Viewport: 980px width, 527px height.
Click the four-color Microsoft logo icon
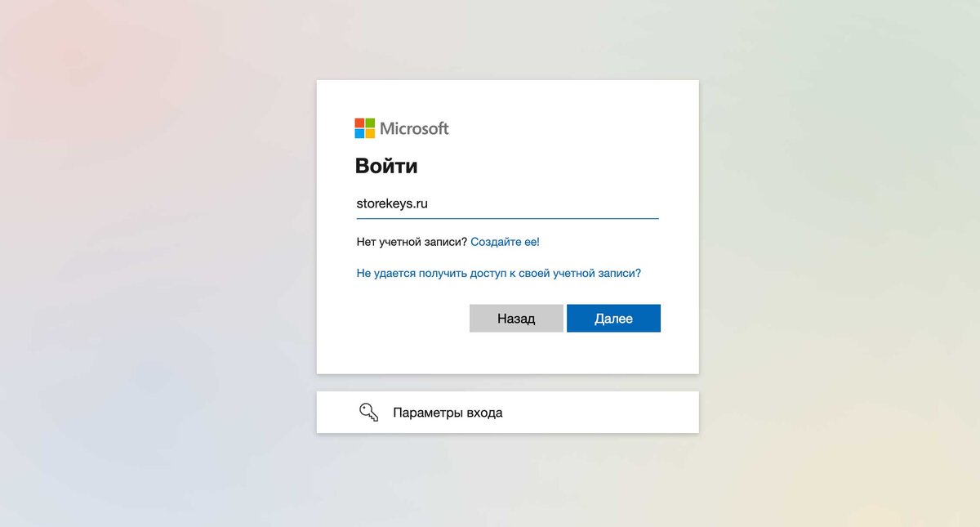point(365,128)
